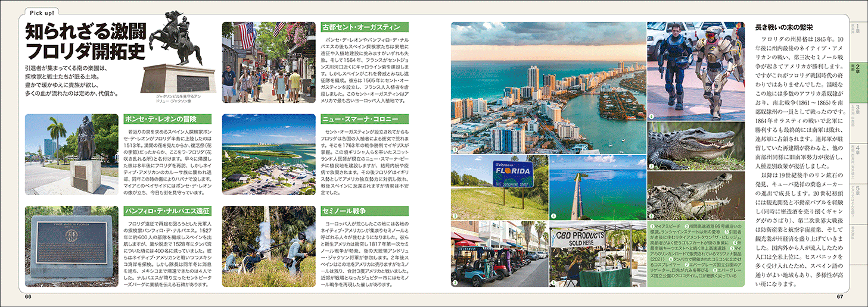Image resolution: width=868 pixels, height=307 pixels.
Task: Click line 多くの血が流れたのは定めか、代償か。
Action: click(x=71, y=93)
